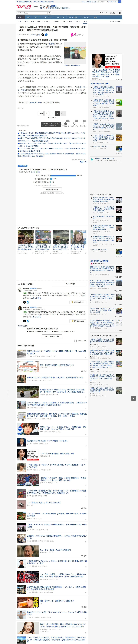Open マイページ link
Image resolution: width=138 pixels, height=644 pixels.
pos(103,13)
